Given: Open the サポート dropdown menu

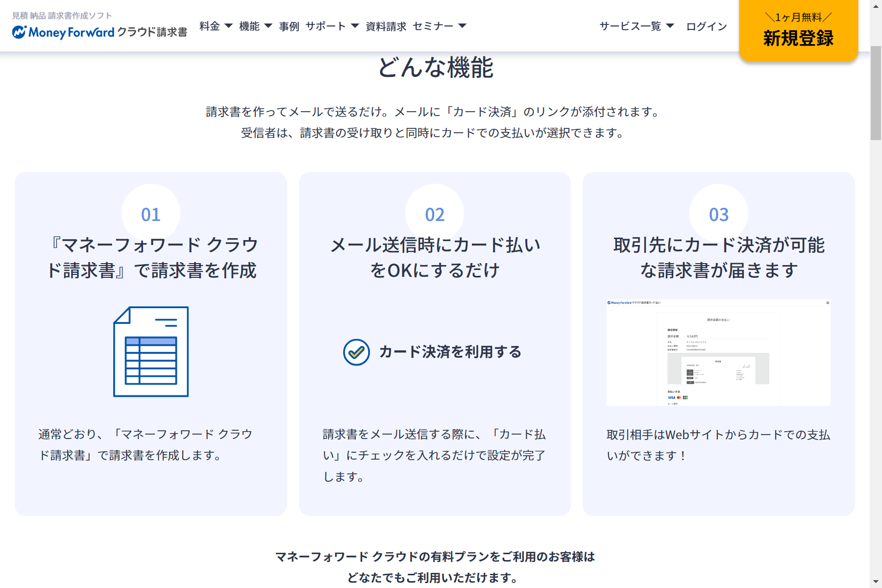Looking at the screenshot, I should [x=332, y=26].
